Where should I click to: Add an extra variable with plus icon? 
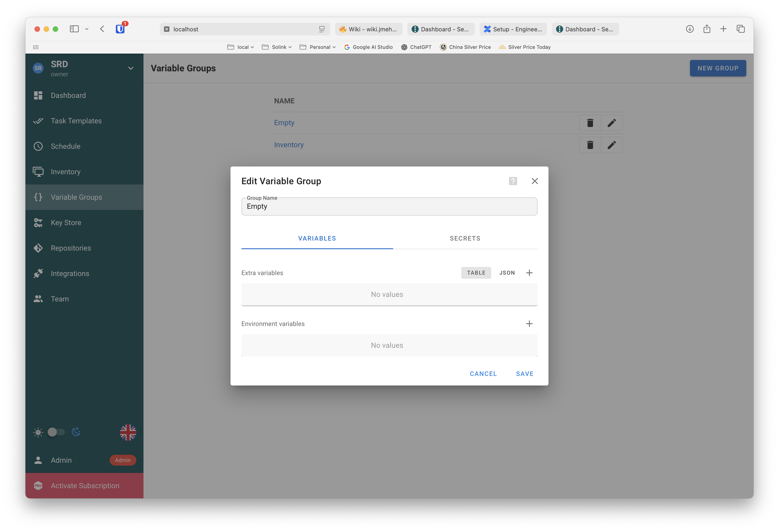529,273
